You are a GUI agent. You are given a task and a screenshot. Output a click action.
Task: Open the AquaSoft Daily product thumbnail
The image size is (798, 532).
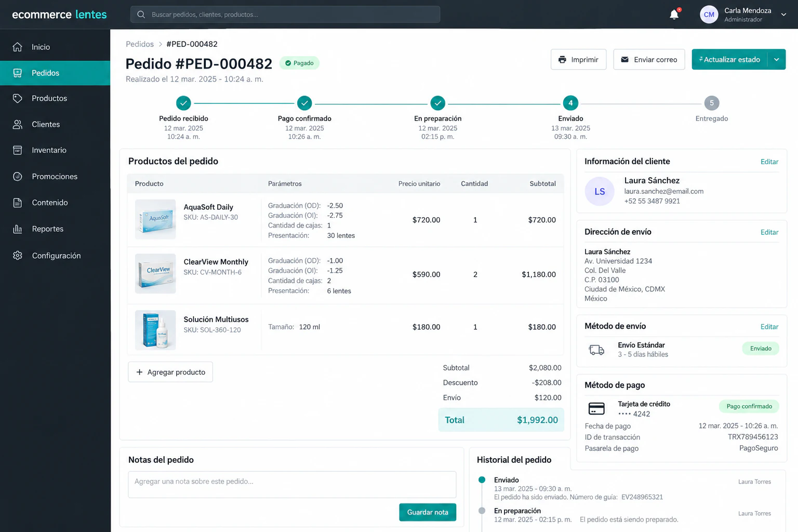tap(155, 219)
